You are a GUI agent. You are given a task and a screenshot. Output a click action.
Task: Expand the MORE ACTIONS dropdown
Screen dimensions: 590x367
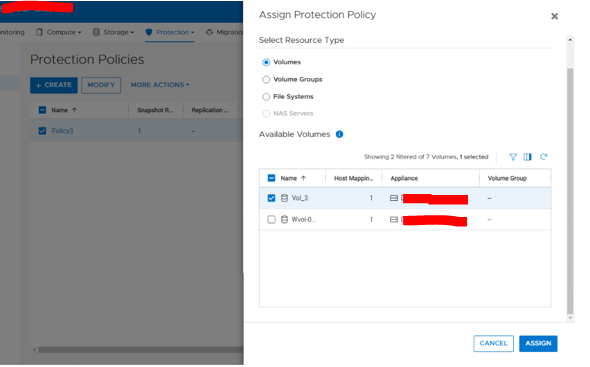(160, 85)
